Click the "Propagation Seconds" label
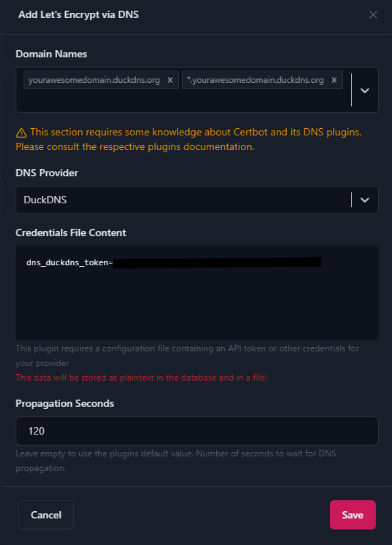392x545 pixels. pos(65,404)
